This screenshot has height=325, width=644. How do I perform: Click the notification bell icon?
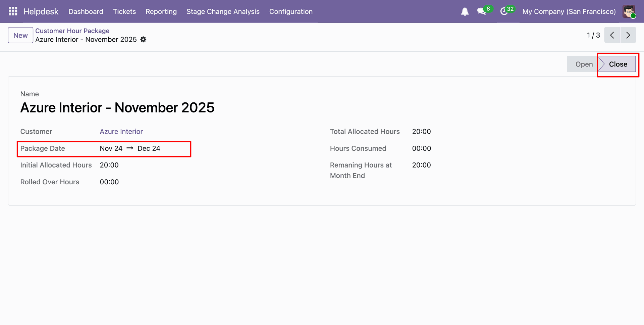point(465,12)
